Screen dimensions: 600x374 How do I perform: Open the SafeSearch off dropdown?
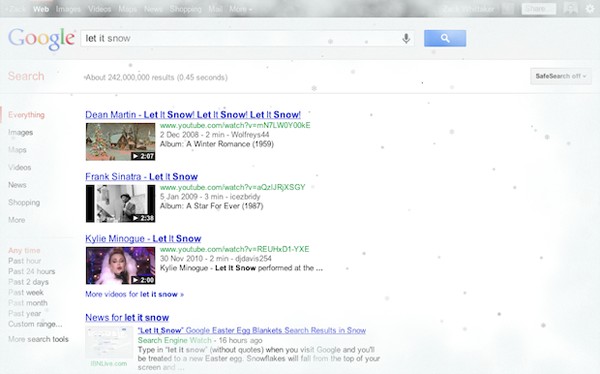[x=561, y=76]
